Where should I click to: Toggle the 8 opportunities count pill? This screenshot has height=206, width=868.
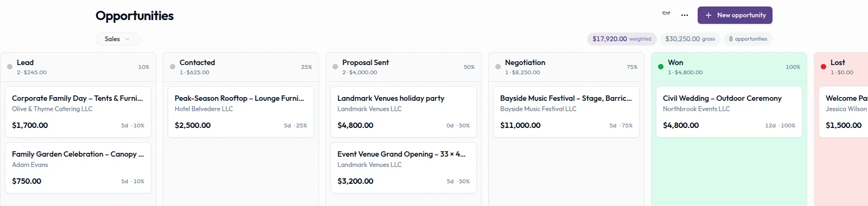pos(748,39)
